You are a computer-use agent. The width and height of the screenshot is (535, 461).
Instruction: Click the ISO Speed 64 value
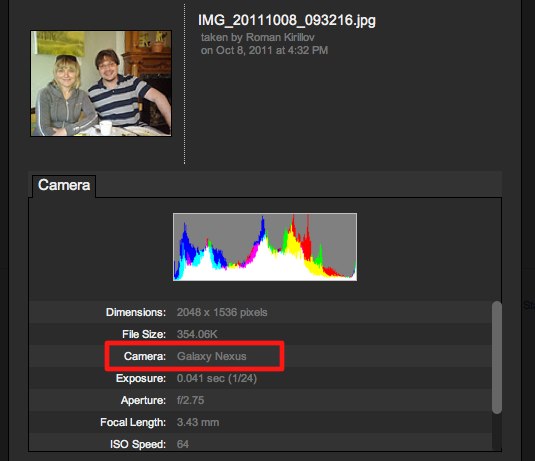183,444
